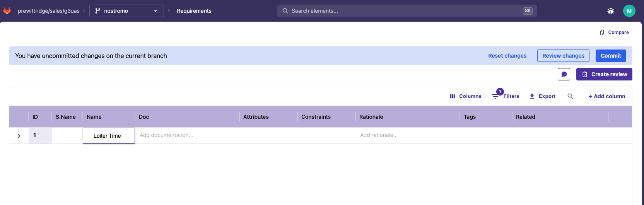The width and height of the screenshot is (644, 205).
Task: Open the user avatar M menu
Action: [629, 11]
